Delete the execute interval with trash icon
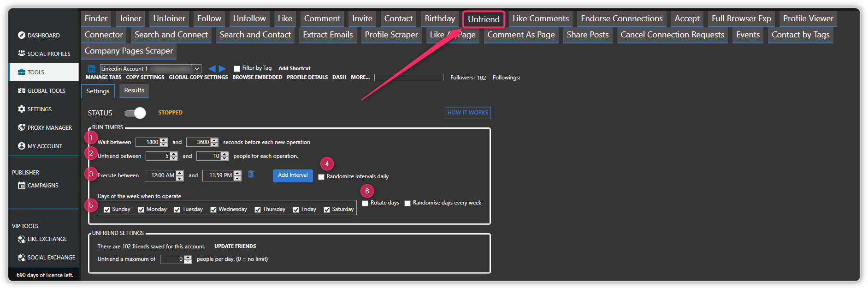868x289 pixels. click(x=251, y=174)
